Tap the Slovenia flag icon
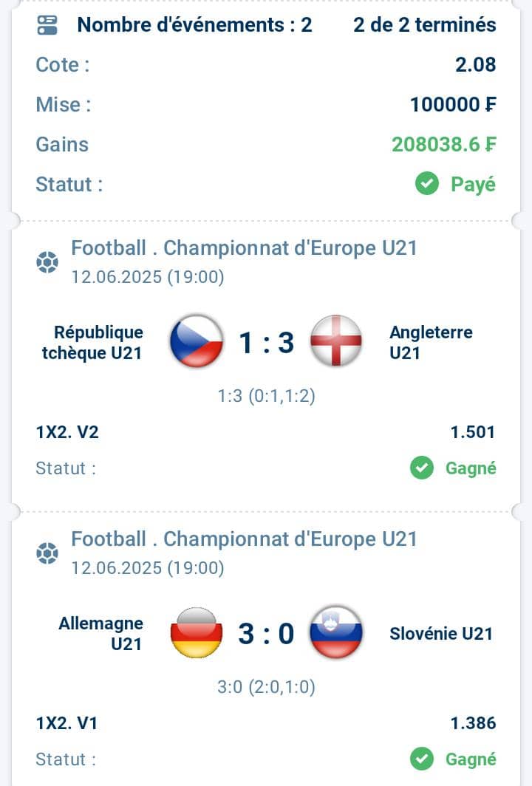Screen dimensions: 532x786 336,632
